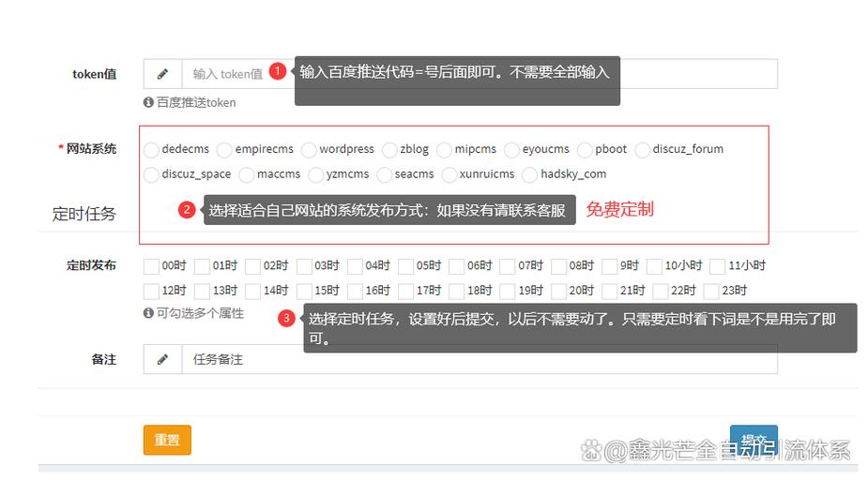Click the info icon next to 百度推送token

[x=148, y=103]
